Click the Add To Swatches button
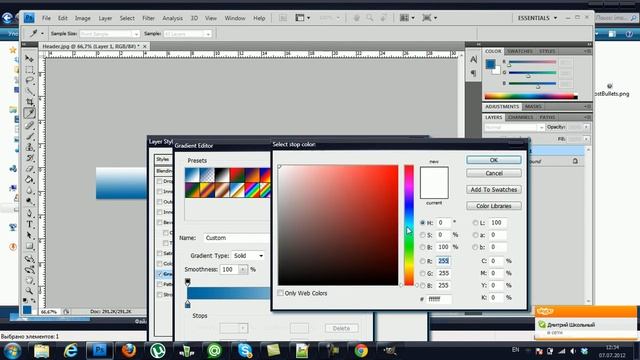Viewport: 640px width, 360px height. (494, 190)
